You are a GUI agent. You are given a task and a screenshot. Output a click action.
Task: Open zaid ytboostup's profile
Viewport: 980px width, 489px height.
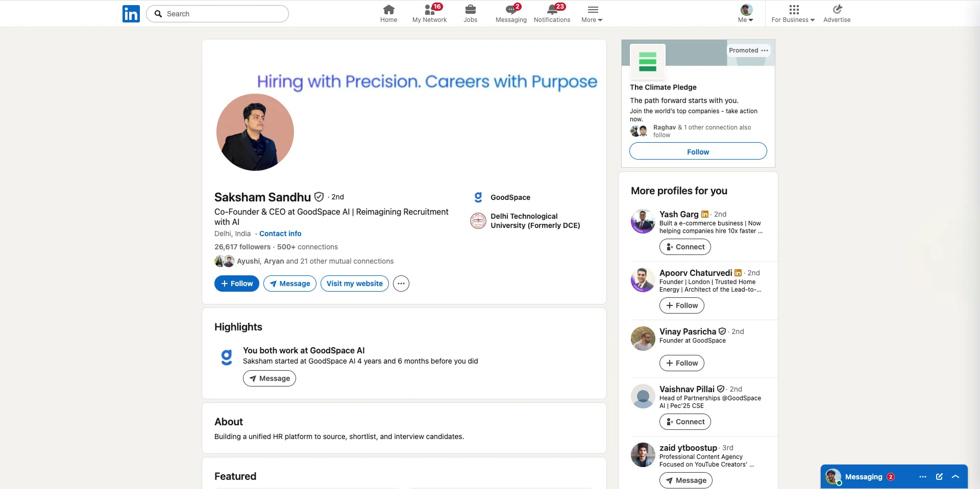tap(688, 448)
